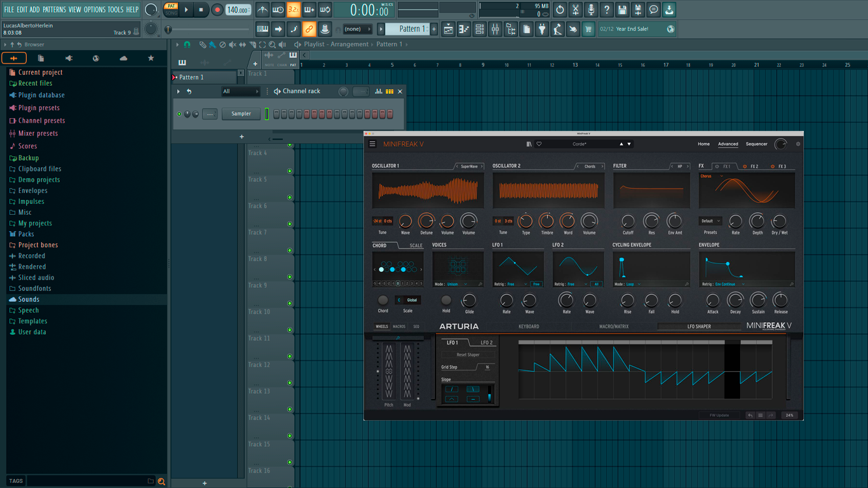The image size is (868, 488).
Task: Open the mixer icon in toolbar
Action: coord(495,29)
